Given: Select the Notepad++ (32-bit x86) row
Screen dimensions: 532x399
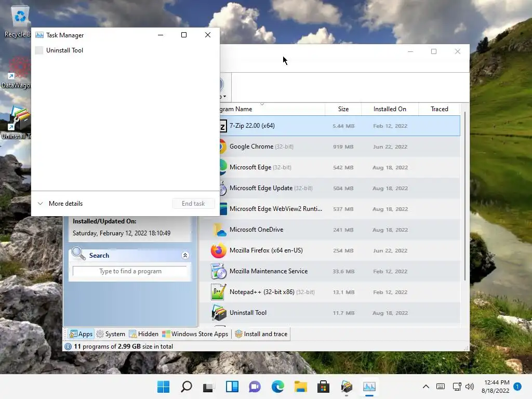Looking at the screenshot, I should coord(330,292).
